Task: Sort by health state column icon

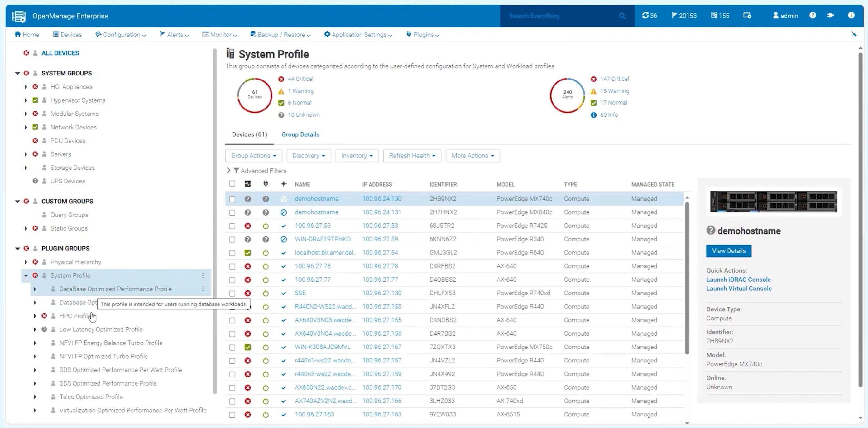Action: point(248,184)
